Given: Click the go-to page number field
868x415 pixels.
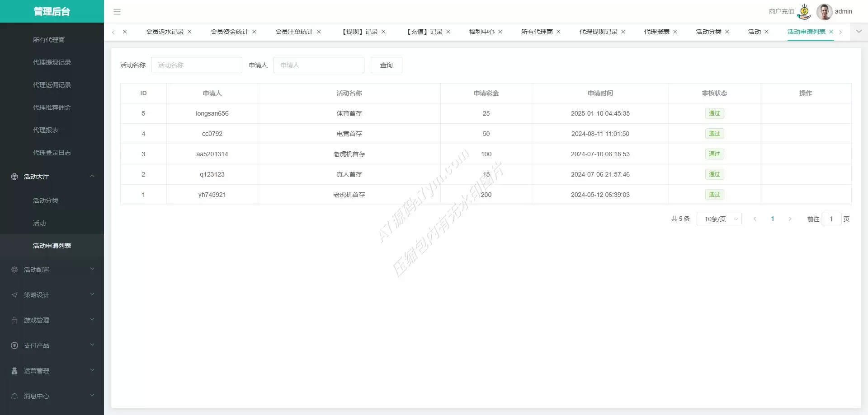Looking at the screenshot, I should (x=831, y=219).
